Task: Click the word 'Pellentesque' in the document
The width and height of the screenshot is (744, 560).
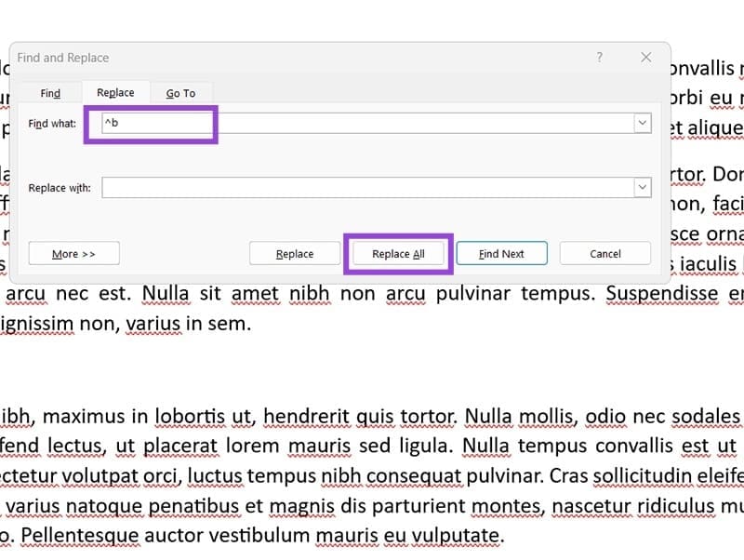Action: coord(78,536)
